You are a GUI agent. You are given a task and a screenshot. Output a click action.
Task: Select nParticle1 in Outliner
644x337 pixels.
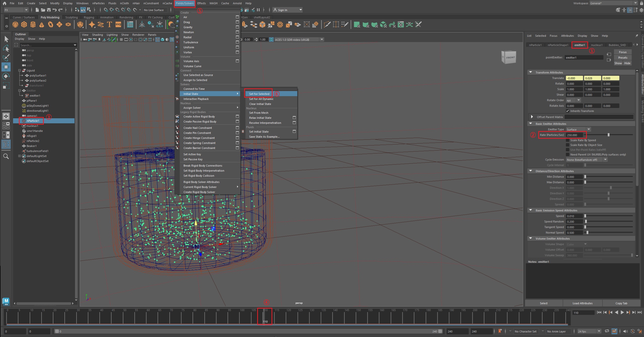pos(33,121)
